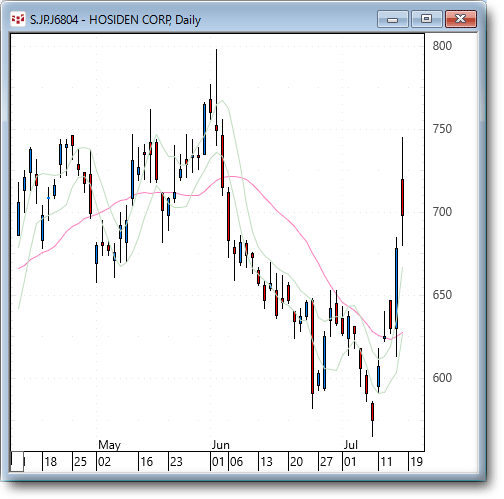Click the May month label
Image resolution: width=504 pixels, height=499 pixels.
click(109, 445)
